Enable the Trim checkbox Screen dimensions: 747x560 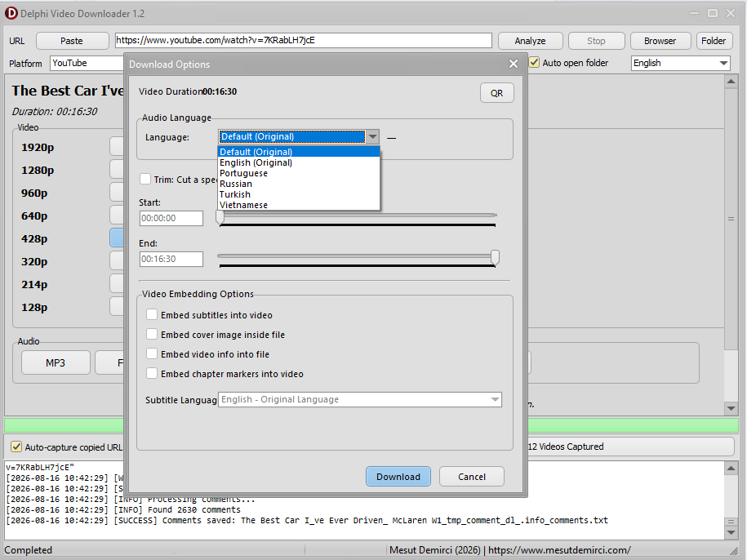coord(145,179)
